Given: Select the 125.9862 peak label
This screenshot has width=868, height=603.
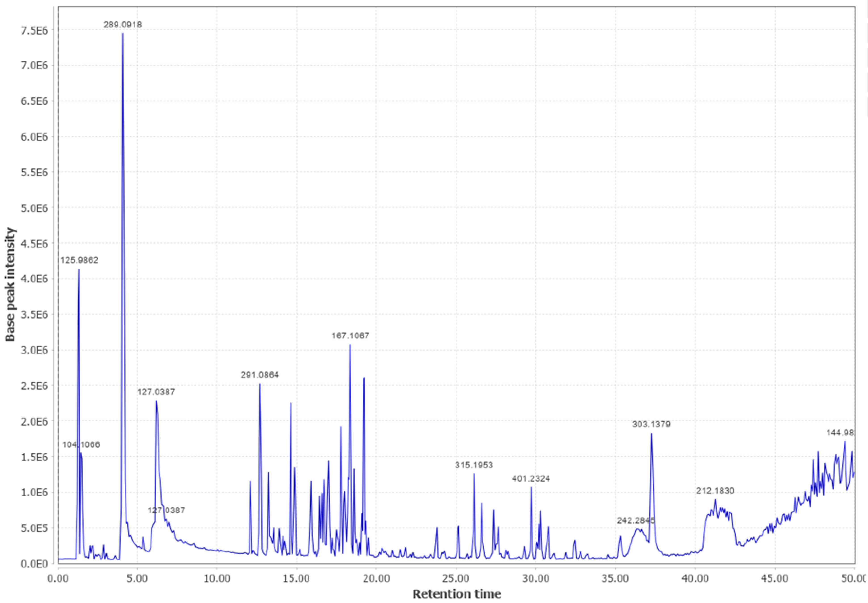Looking at the screenshot, I should (x=80, y=260).
